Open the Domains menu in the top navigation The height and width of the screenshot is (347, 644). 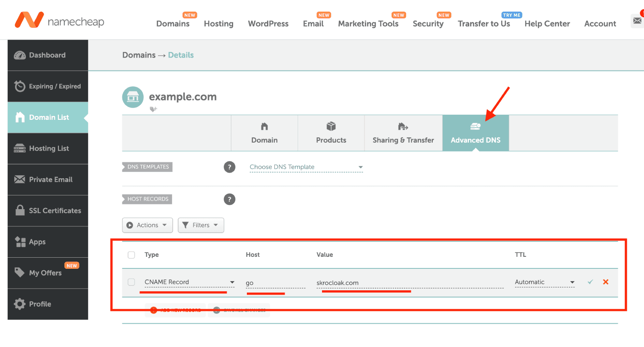coord(173,24)
